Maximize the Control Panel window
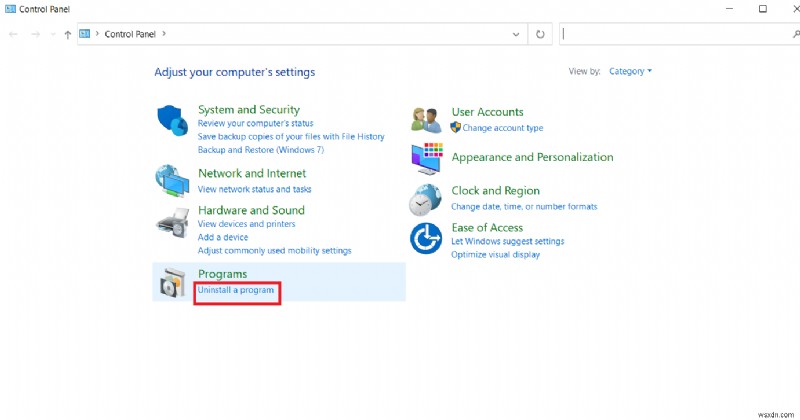The height and width of the screenshot is (420, 800). pyautogui.click(x=763, y=9)
